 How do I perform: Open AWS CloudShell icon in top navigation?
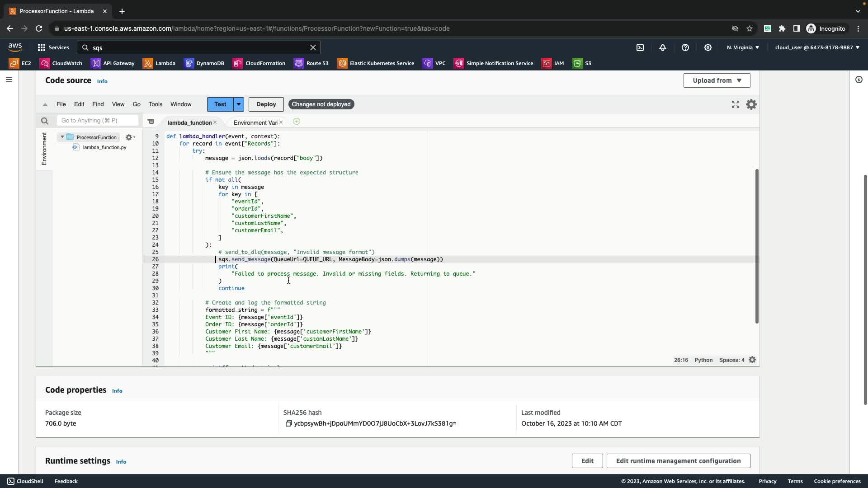[x=640, y=47]
